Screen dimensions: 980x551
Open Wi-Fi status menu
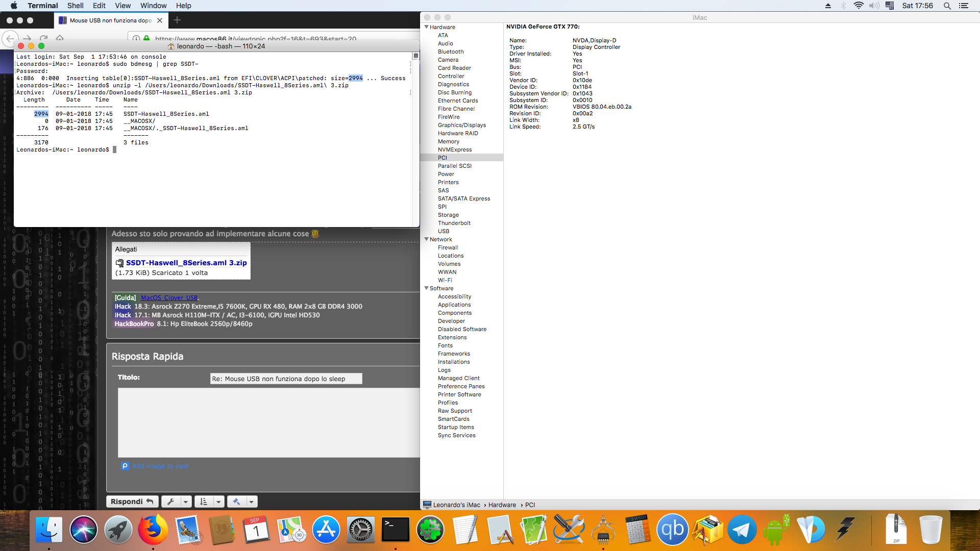point(859,6)
